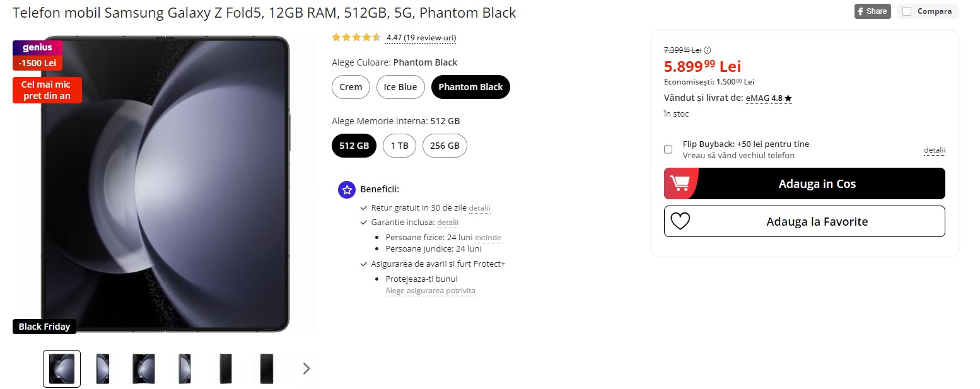The height and width of the screenshot is (389, 980).
Task: Switch to the Ice Blue color option
Action: tap(400, 87)
